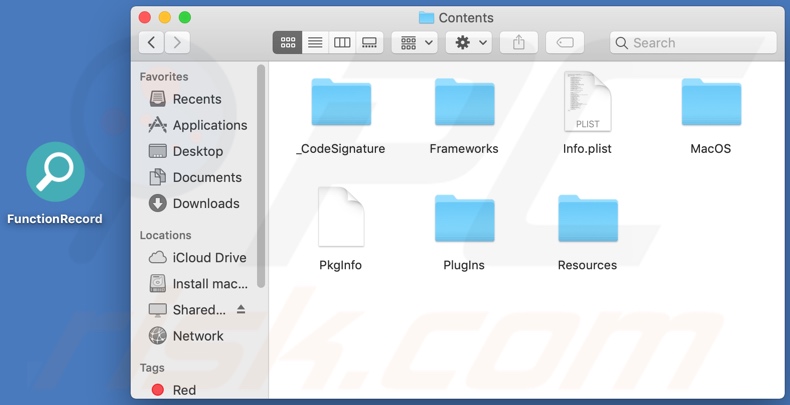Select Downloads in the sidebar
Screen dimensions: 790x405
click(205, 203)
